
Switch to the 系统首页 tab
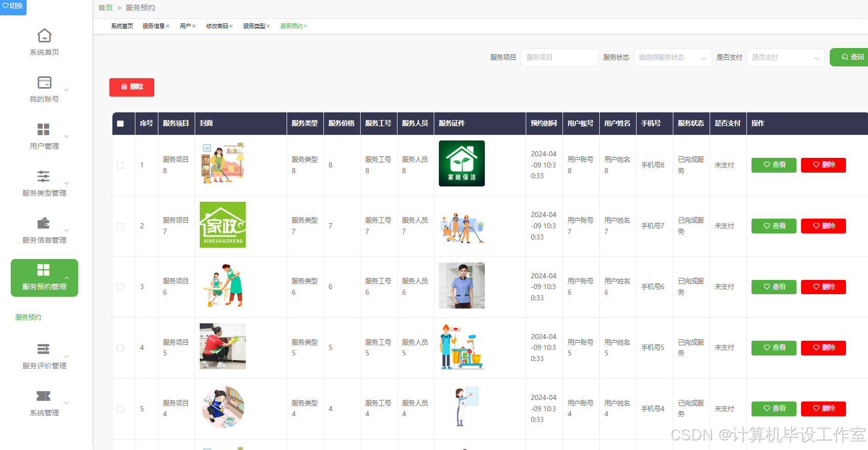tap(122, 26)
